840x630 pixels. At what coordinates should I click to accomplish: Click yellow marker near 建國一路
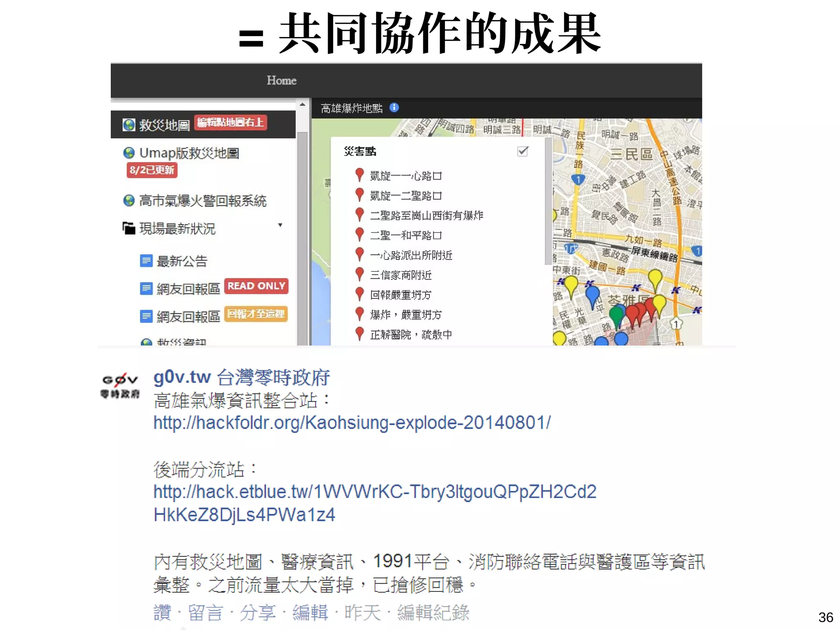[x=655, y=280]
